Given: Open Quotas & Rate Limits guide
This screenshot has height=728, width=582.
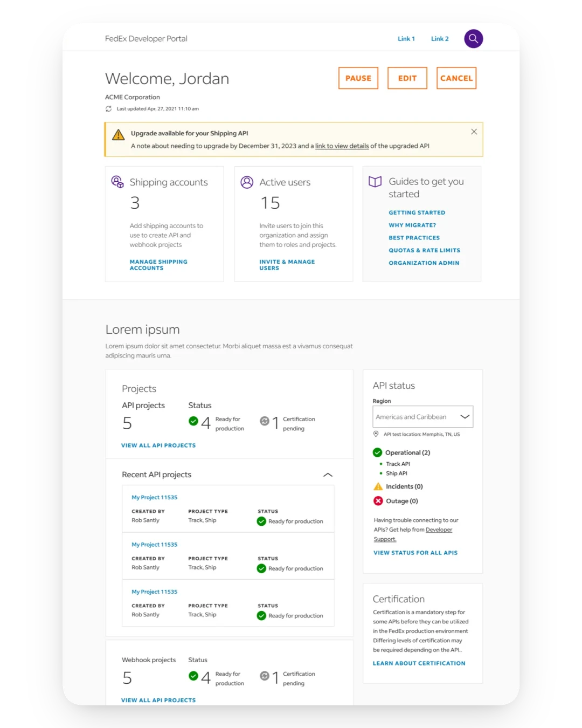Looking at the screenshot, I should click(425, 250).
